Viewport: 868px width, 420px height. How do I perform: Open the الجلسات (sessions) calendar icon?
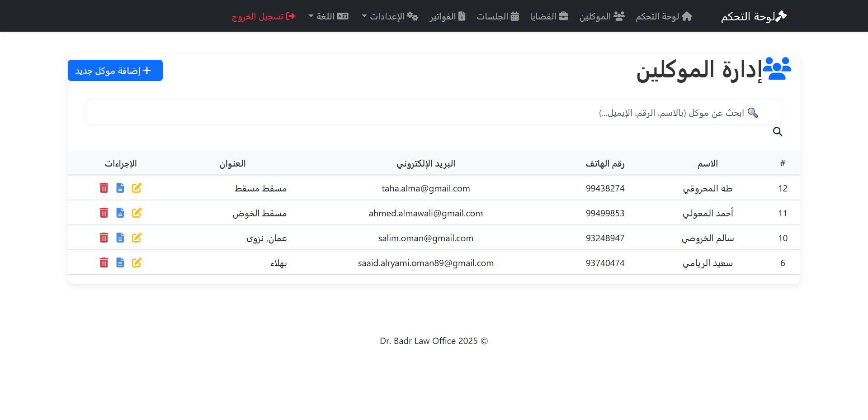[497, 16]
